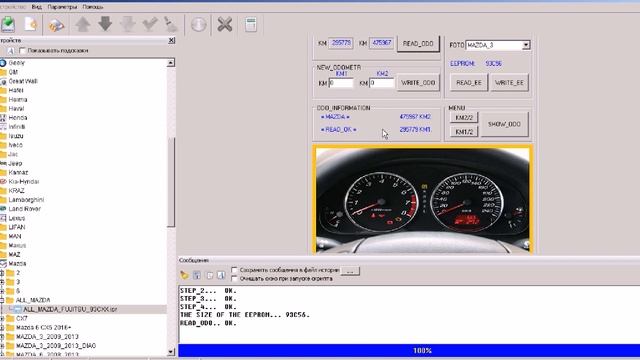Click the 'READ_ODO.. OK.' log line

click(208, 323)
